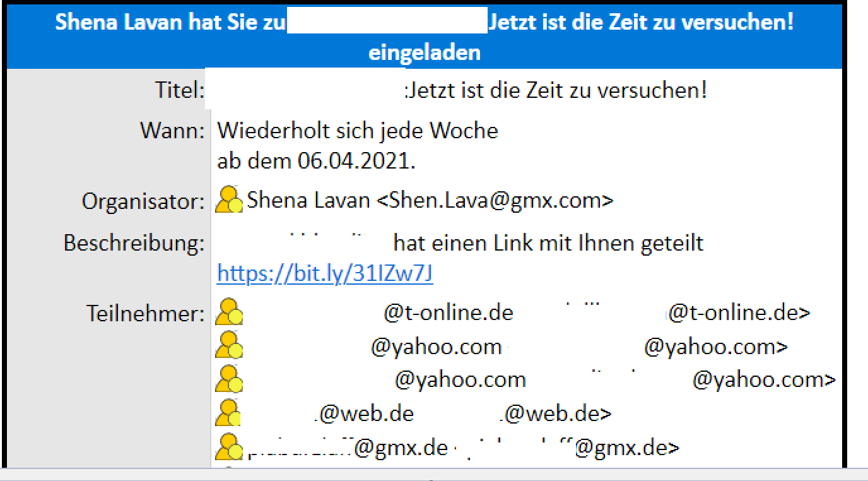The height and width of the screenshot is (481, 868).
Task: Select the attendee icon on the web.de row
Action: (x=229, y=413)
